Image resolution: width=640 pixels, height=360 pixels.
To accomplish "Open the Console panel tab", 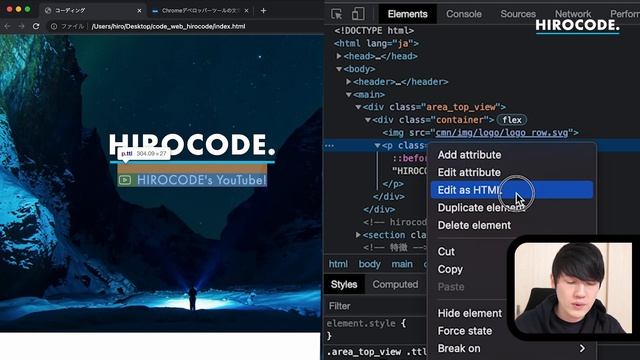I will [464, 14].
